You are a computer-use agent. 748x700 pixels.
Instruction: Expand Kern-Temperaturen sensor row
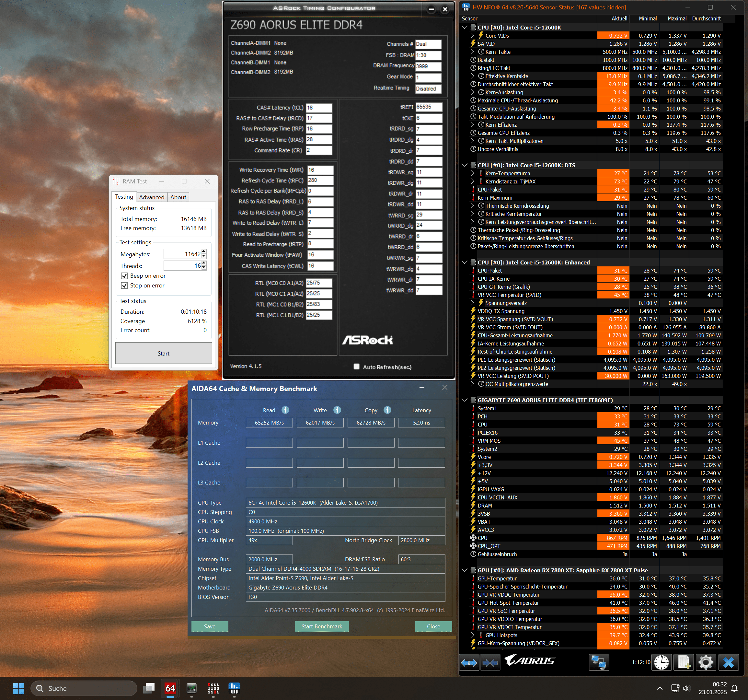[x=473, y=173]
